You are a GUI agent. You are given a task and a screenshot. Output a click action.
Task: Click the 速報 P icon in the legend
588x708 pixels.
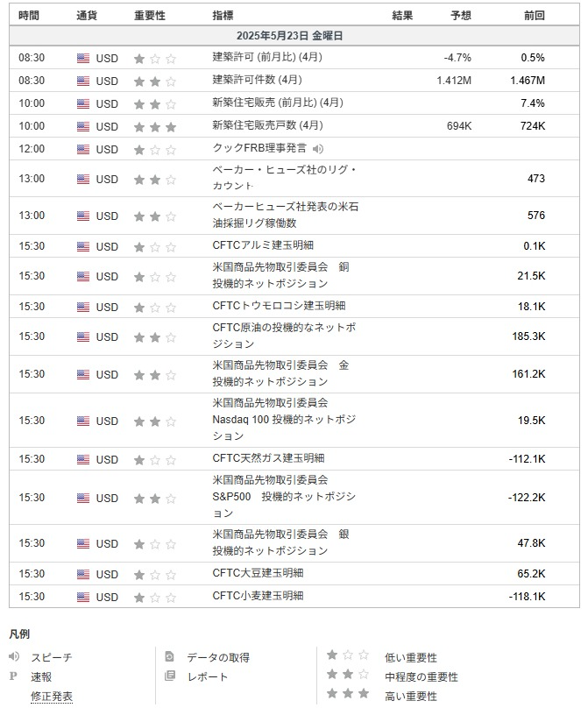pyautogui.click(x=14, y=676)
